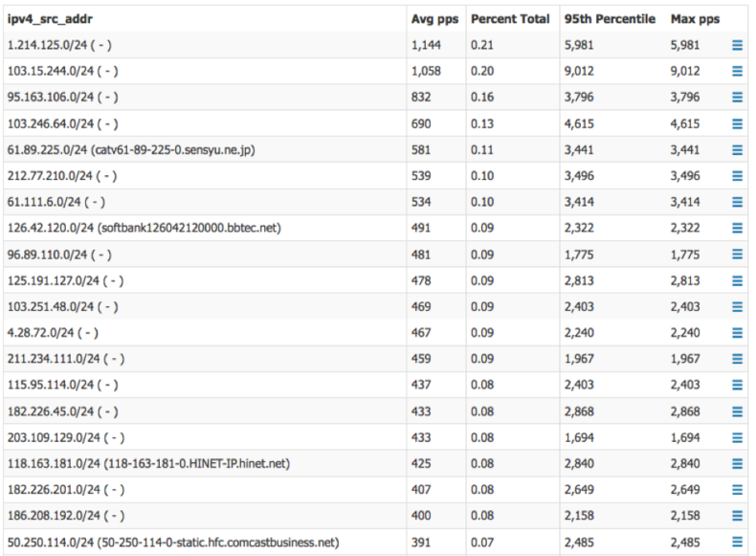
Task: Open hamburger menu for 95.163.106.0/24
Action: click(737, 98)
